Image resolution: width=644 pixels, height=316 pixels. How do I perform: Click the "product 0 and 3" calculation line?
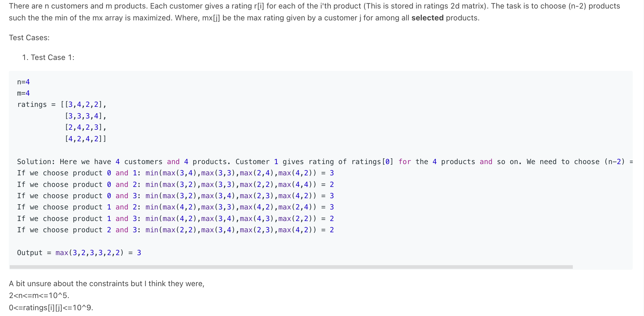175,196
